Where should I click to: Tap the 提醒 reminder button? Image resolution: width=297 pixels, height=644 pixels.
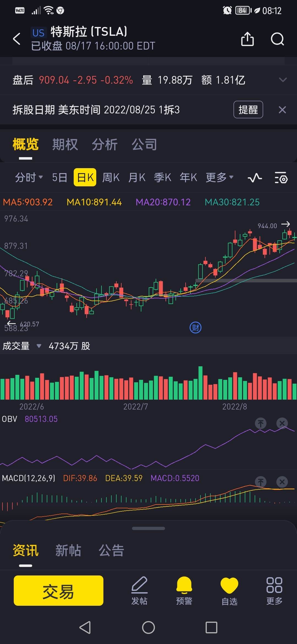coord(248,110)
